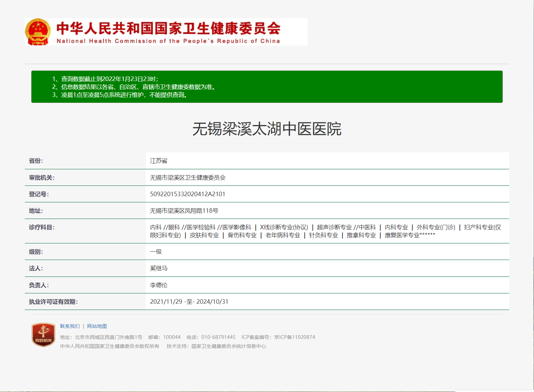
Task: Click the 审批机关 label
Action: pos(42,178)
